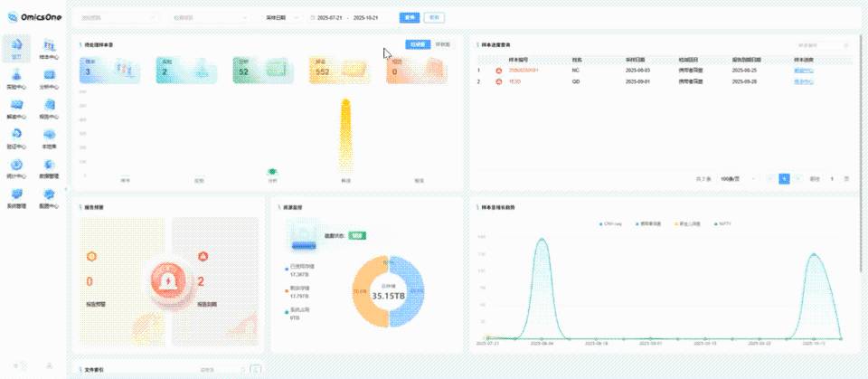This screenshot has width=868, height=379.
Task: Select the 报告中心 report center icon
Action: click(x=49, y=109)
